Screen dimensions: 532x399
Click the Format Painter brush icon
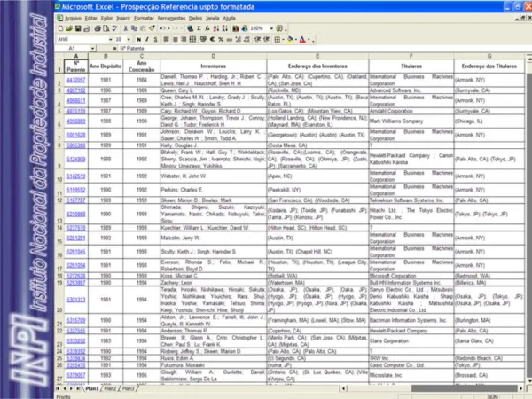point(152,28)
